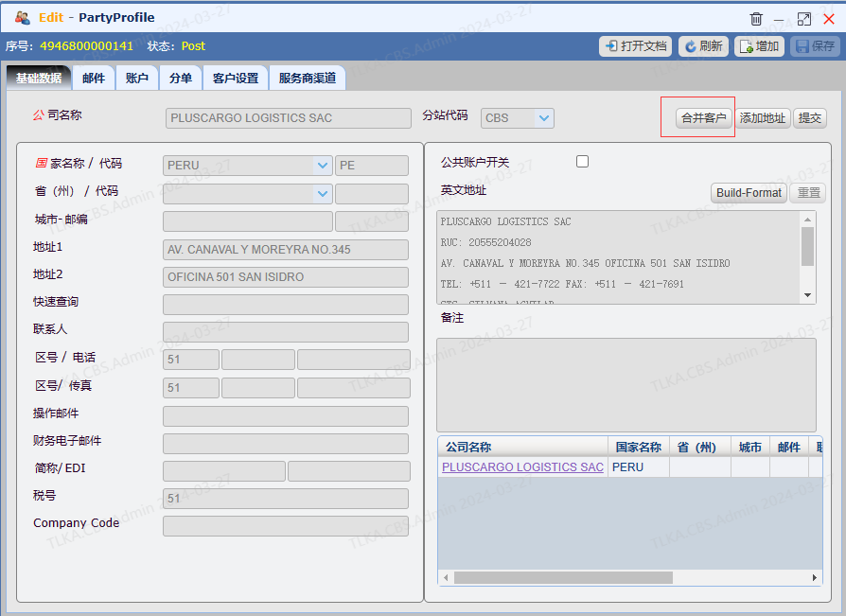Click the 邮件 column header in grid
846x616 pixels.
(x=789, y=448)
